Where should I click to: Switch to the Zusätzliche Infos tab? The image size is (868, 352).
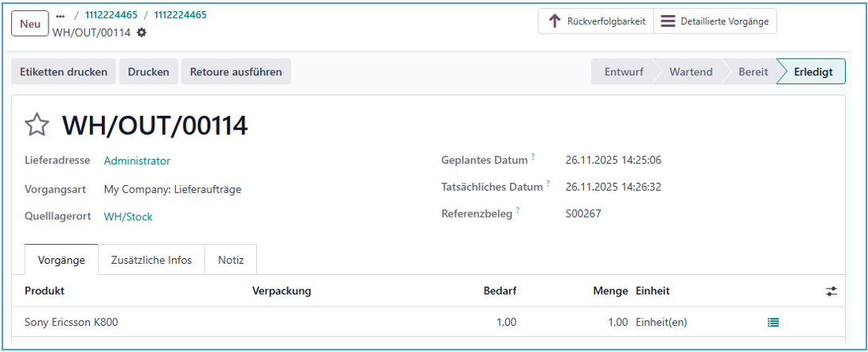[x=151, y=260]
